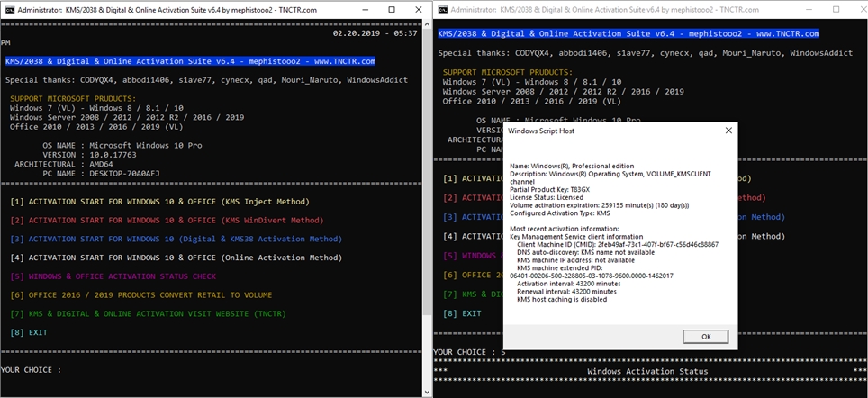Screen dimensions: 868x398
Task: Click the left console scrollbar down arrow
Action: [x=426, y=392]
